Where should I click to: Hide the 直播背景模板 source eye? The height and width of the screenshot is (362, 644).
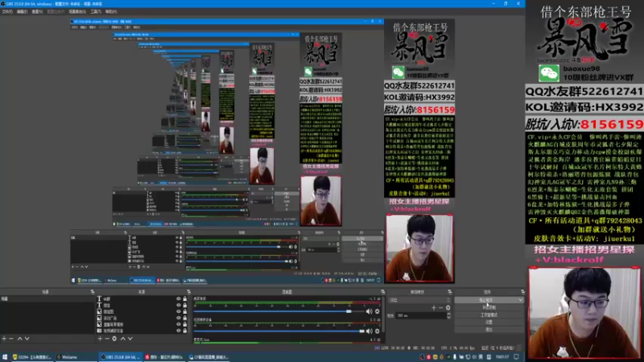[178, 324]
